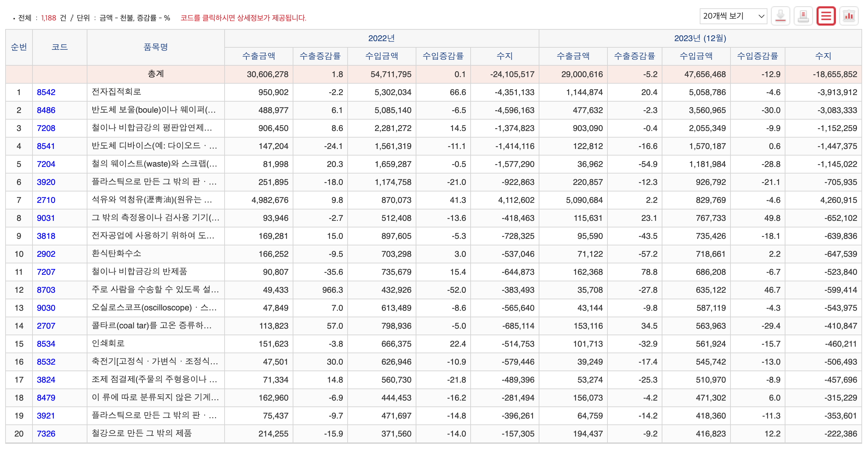Screen dimensions: 868x450
Task: Click balance value 4,260,915
Action: click(839, 200)
